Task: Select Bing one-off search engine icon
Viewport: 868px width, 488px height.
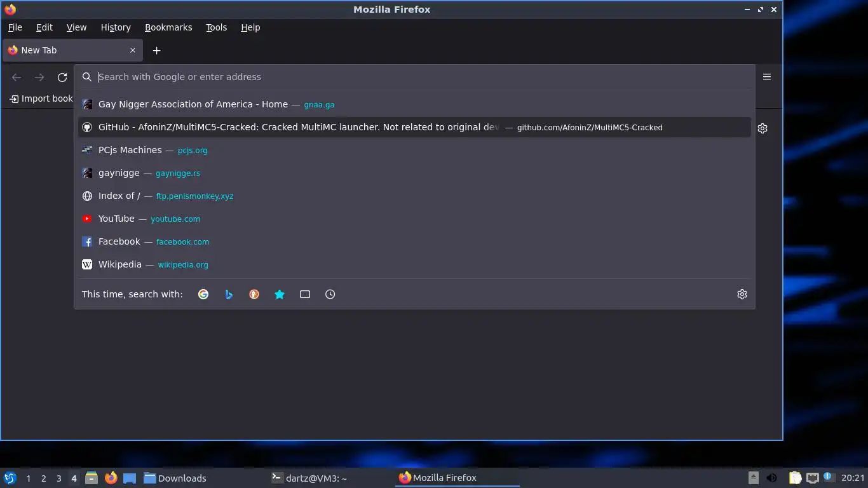Action: pyautogui.click(x=229, y=294)
